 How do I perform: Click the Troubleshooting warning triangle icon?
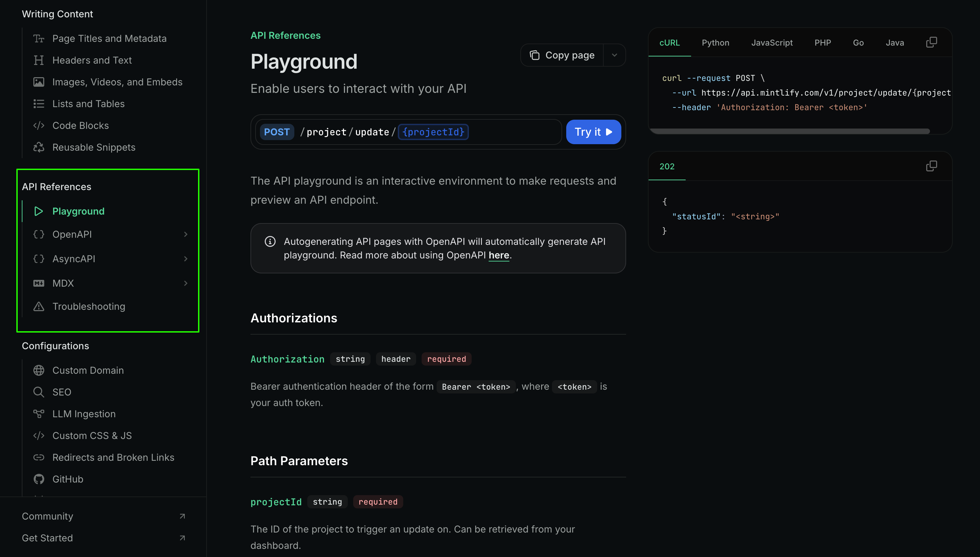coord(39,306)
